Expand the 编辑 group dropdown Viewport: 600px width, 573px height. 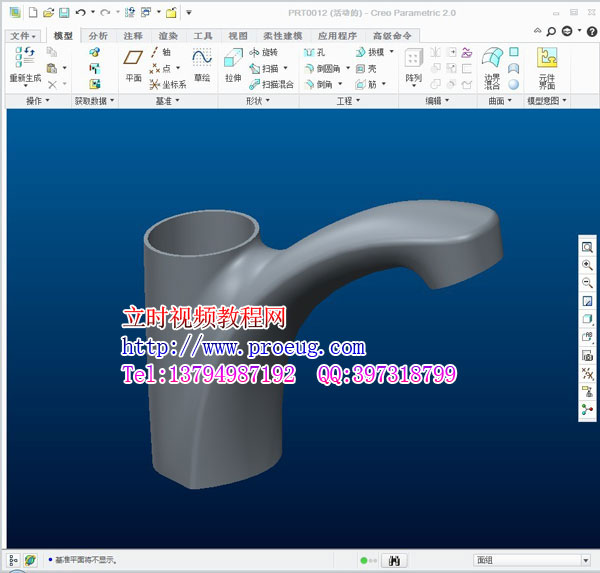tap(437, 101)
